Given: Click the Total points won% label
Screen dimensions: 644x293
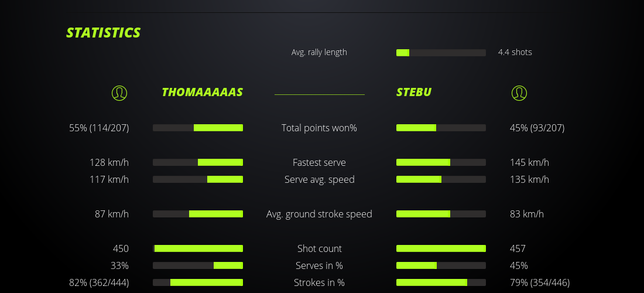Looking at the screenshot, I should 319,128.
